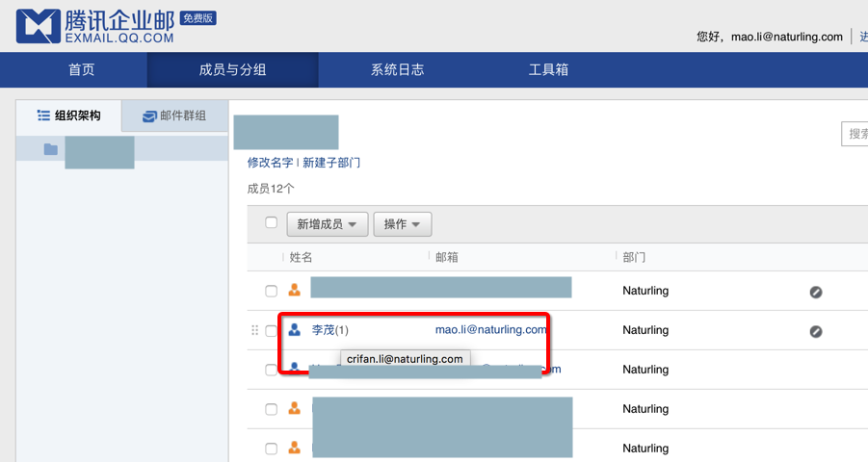Check the third member row checkbox

[272, 370]
